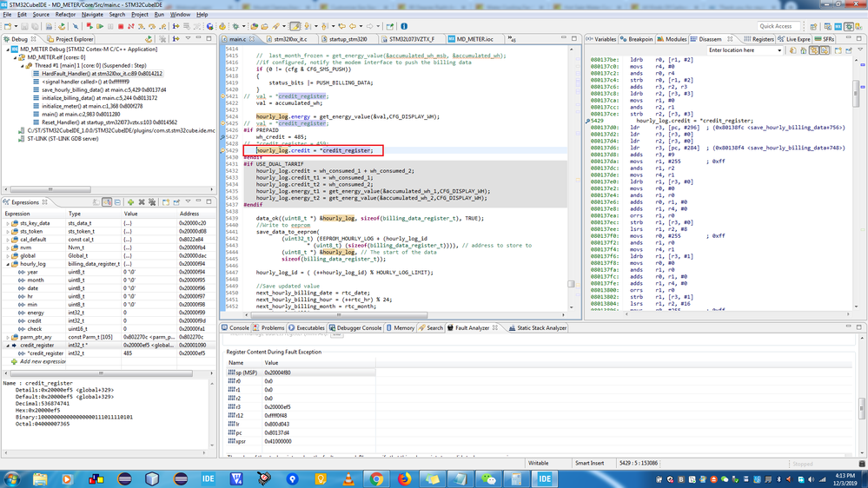
Task: Expand the global expression row
Action: pyautogui.click(x=8, y=255)
